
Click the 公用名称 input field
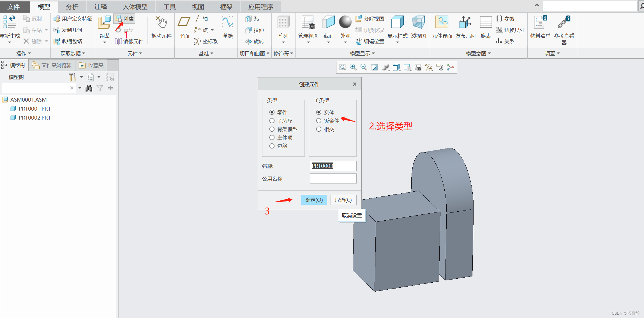point(333,179)
